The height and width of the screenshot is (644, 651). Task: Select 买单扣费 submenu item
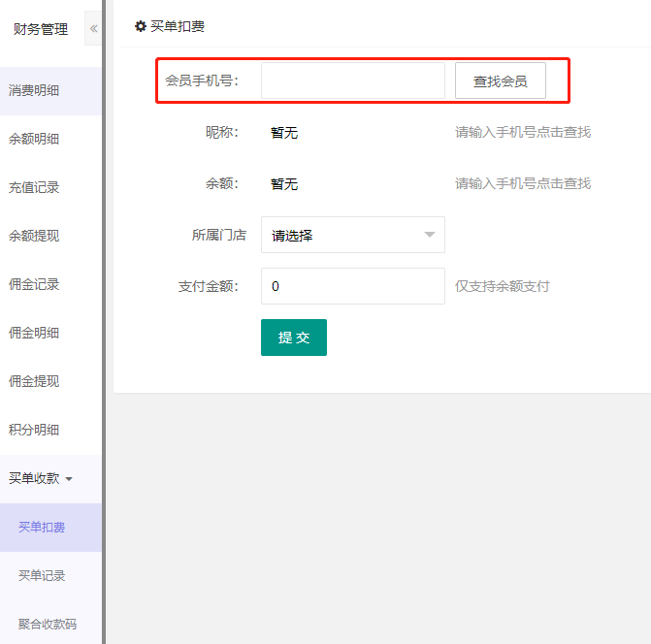coord(42,527)
